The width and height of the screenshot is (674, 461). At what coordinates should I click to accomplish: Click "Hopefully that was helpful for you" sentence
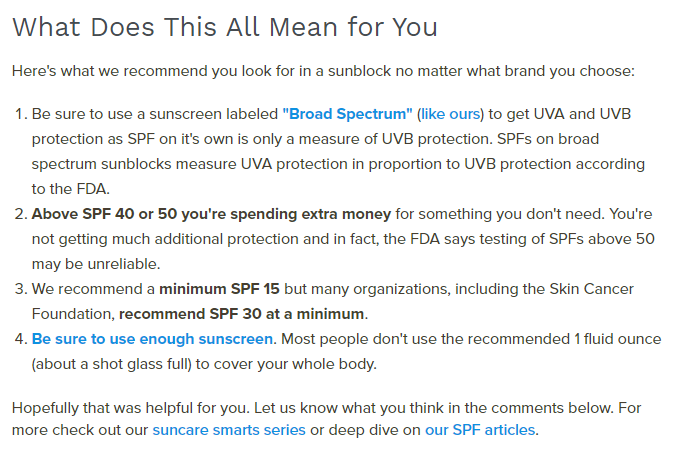point(131,408)
